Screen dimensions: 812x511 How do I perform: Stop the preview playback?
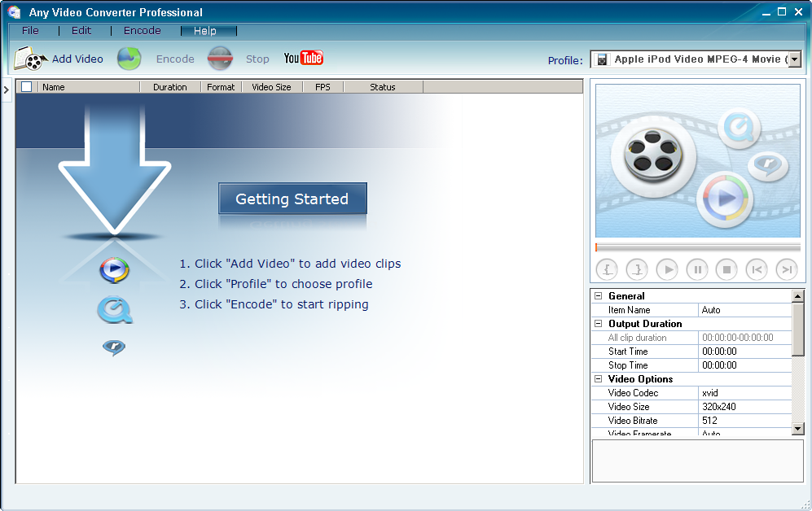[x=726, y=269]
